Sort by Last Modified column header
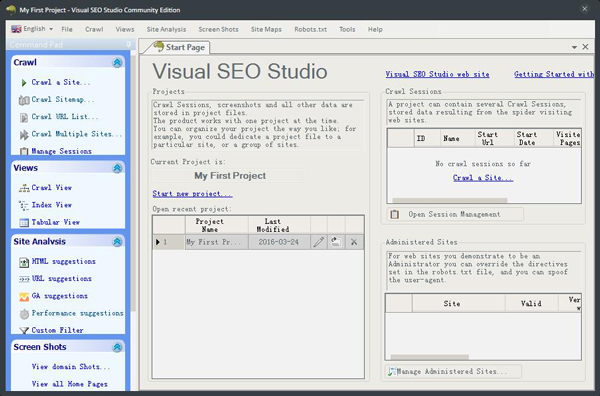 [279, 225]
